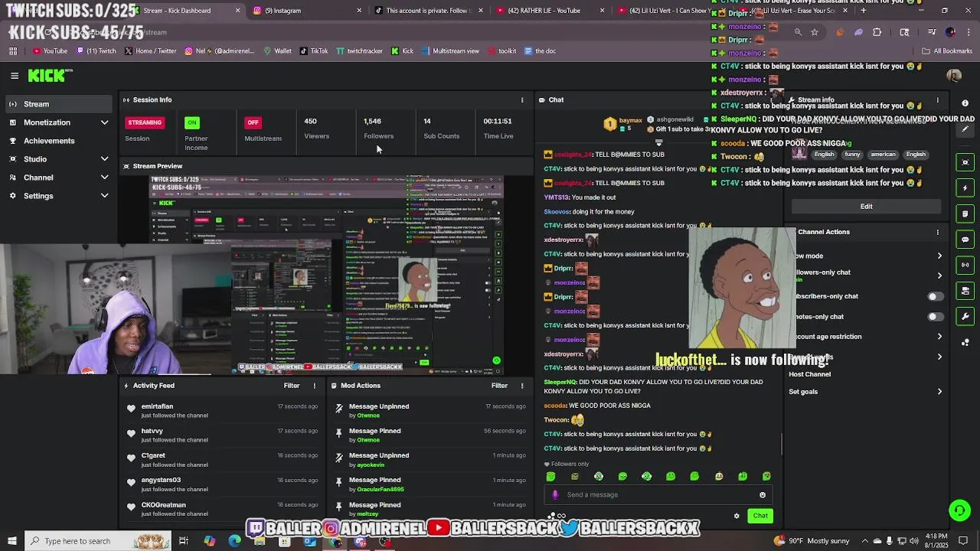Screen dimensions: 980x551
Task: Toggle emotes-only chat switch
Action: coord(935,317)
